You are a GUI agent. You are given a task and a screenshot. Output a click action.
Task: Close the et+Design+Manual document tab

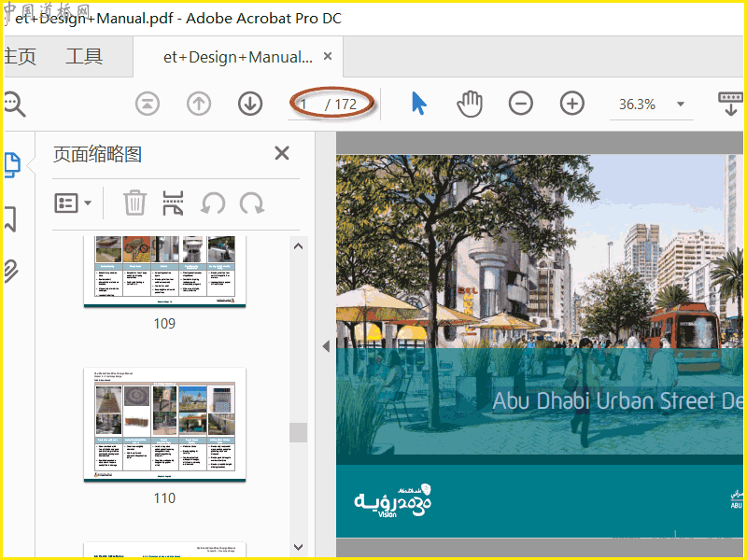[x=328, y=56]
